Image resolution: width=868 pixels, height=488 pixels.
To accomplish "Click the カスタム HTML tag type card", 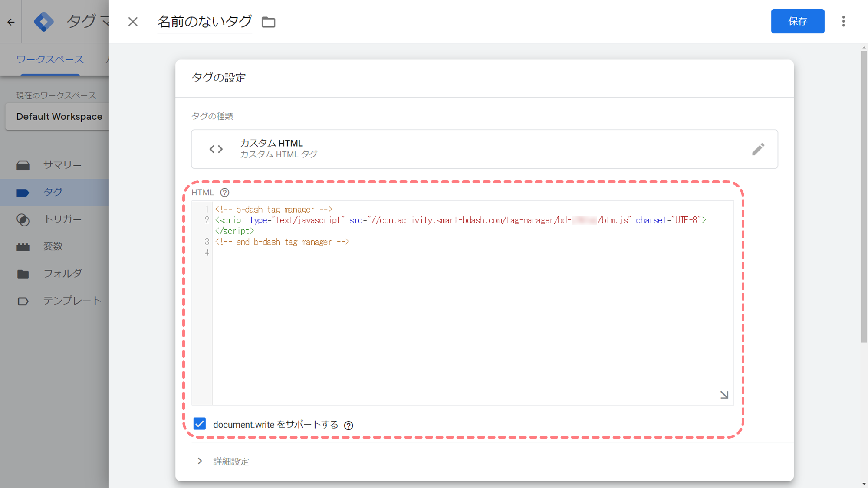I will point(484,149).
